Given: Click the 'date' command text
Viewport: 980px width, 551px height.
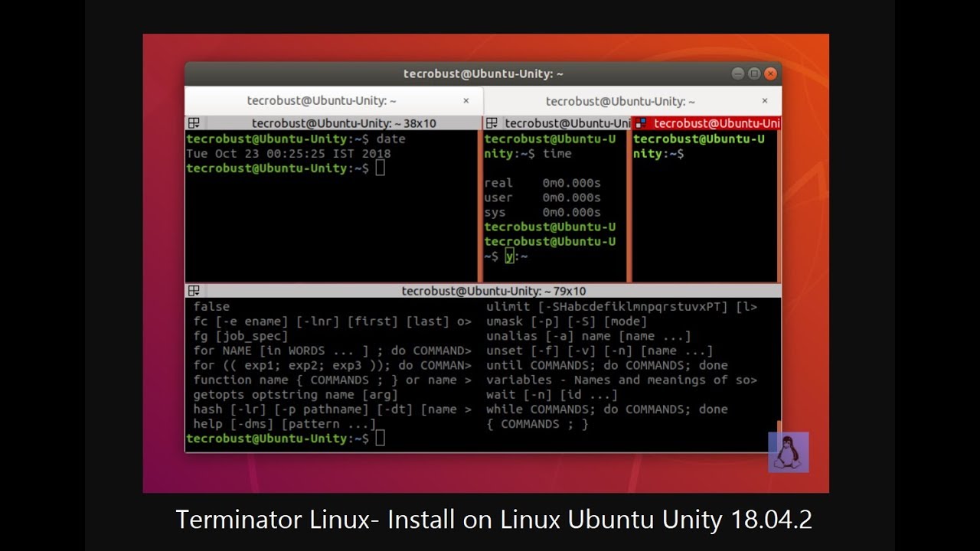Looking at the screenshot, I should (x=390, y=139).
